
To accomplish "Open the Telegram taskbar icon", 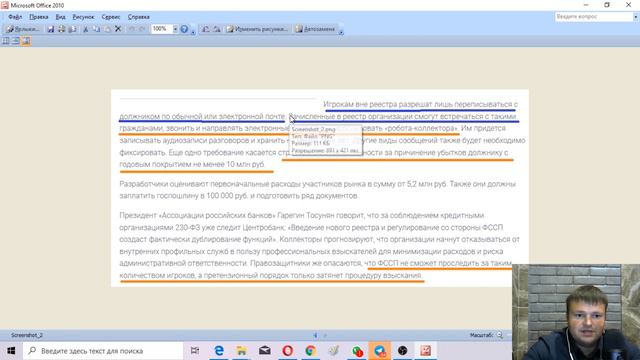I will click(x=380, y=351).
